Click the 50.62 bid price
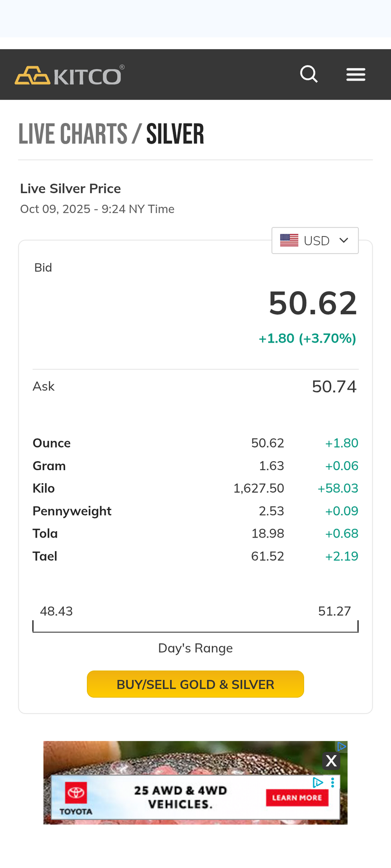The width and height of the screenshot is (391, 868). tap(313, 303)
